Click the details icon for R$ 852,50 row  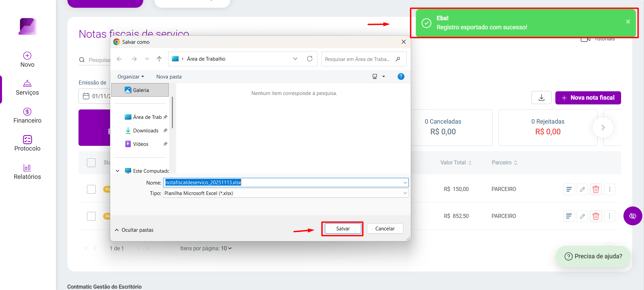pos(569,216)
